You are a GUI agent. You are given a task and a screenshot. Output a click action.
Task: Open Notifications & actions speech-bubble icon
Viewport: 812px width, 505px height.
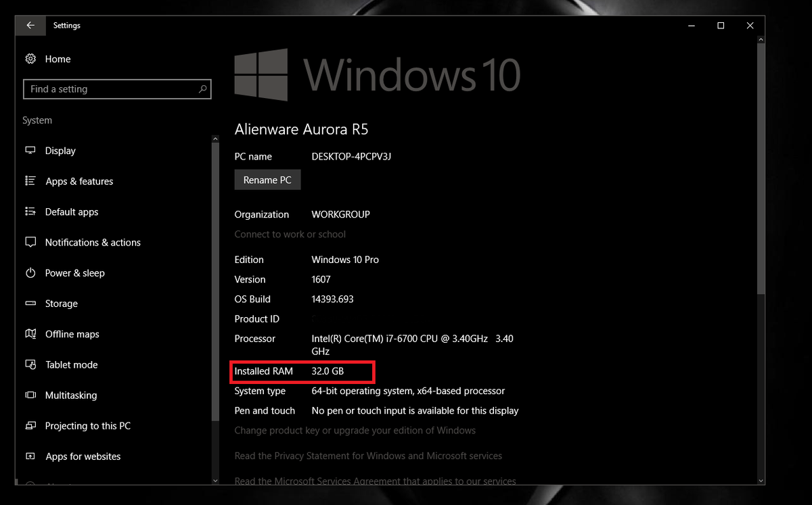30,242
